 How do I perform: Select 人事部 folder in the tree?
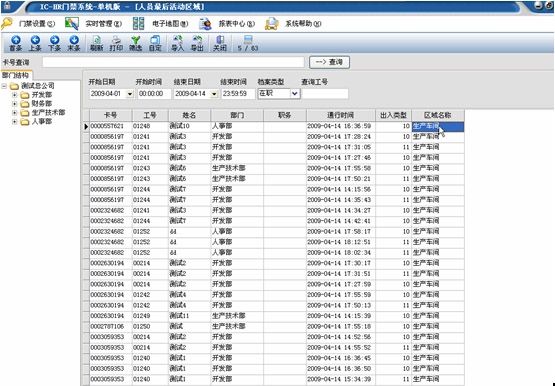[42, 121]
